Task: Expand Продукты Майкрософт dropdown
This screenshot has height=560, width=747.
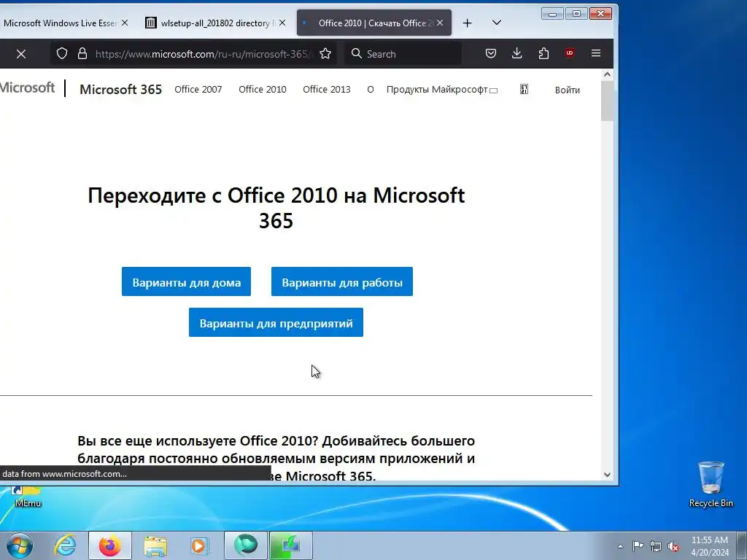Action: pos(441,90)
